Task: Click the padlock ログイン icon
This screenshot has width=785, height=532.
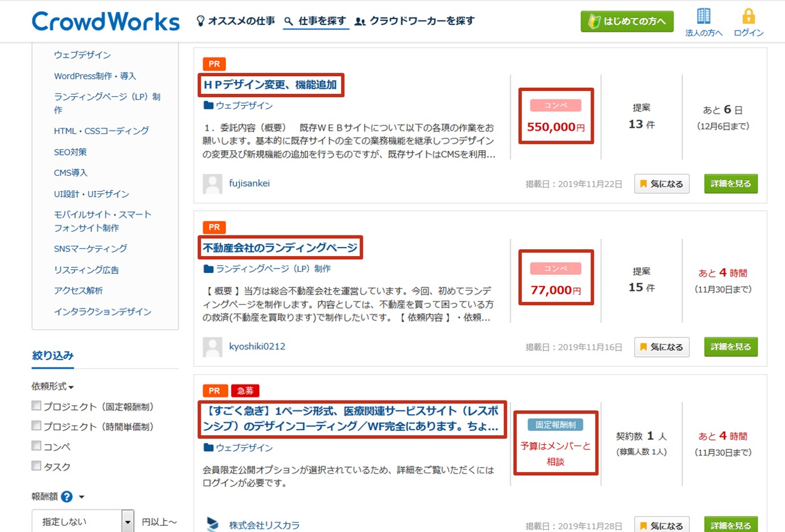Action: [749, 15]
